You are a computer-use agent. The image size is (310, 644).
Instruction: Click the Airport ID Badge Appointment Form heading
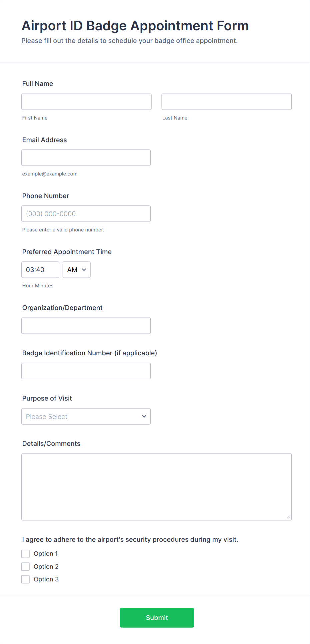135,26
